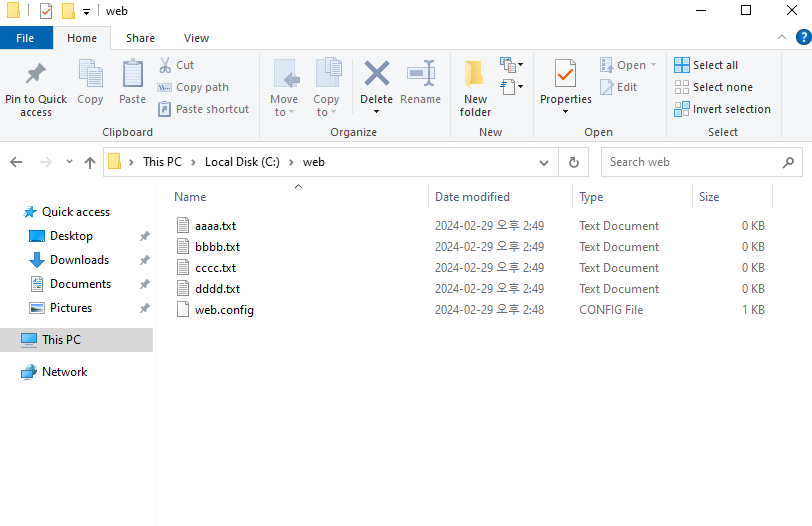Image resolution: width=812 pixels, height=526 pixels.
Task: Open the File tab
Action: [x=25, y=38]
